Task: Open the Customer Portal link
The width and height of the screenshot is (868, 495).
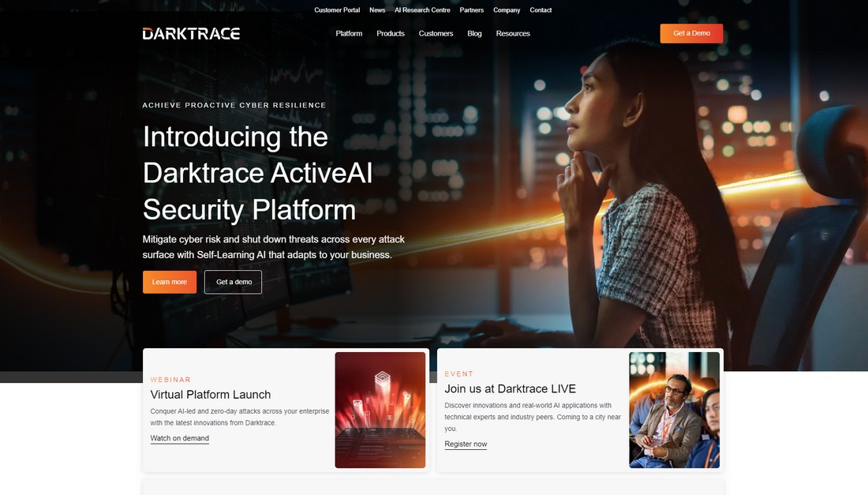Action: [337, 10]
